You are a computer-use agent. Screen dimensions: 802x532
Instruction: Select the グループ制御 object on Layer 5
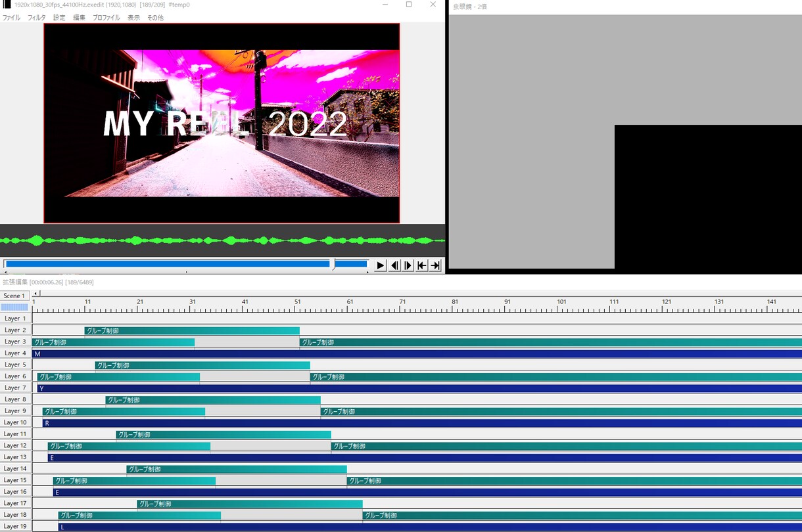point(202,365)
